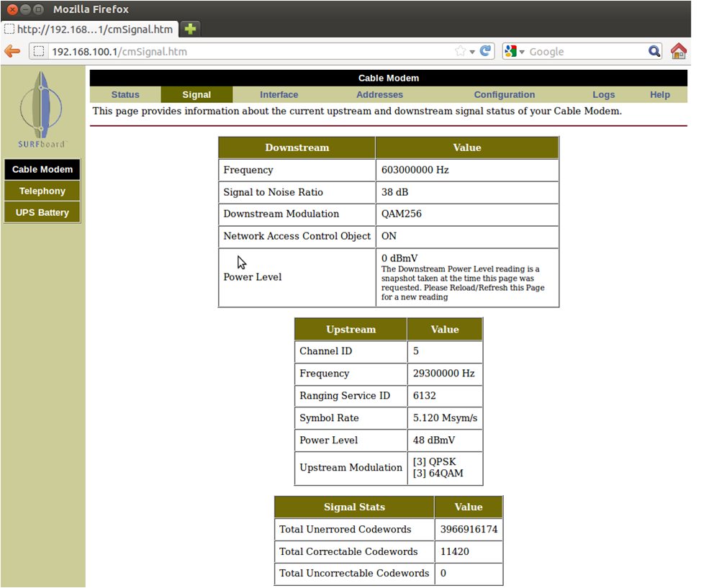Select Telephony in the sidebar

[42, 191]
